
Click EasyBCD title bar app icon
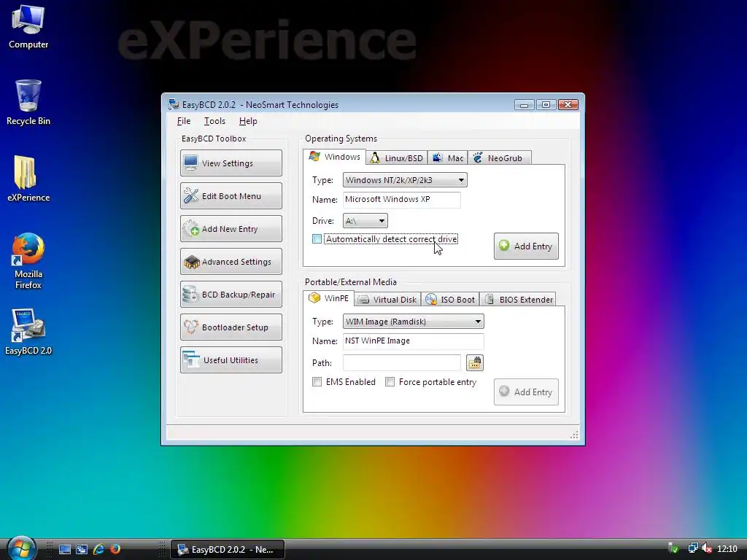(174, 104)
